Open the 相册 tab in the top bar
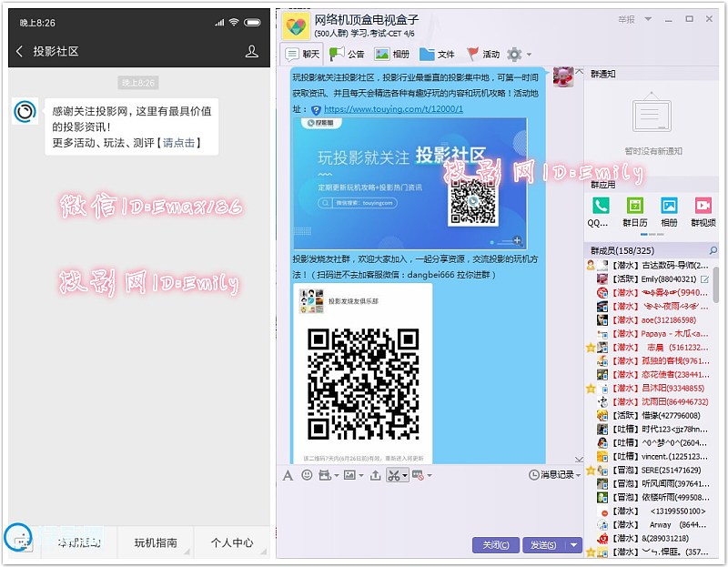This screenshot has height=567, width=728. [392, 55]
